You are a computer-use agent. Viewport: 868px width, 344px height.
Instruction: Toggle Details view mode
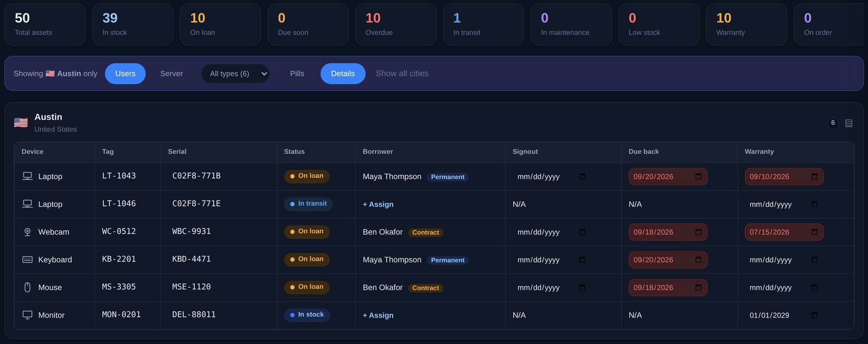coord(343,74)
